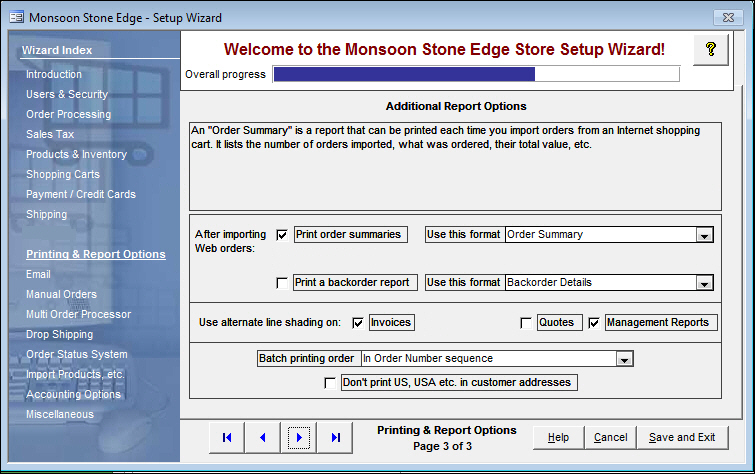Viewport: 755px width, 474px height.
Task: Advance to next wizard page arrow
Action: coord(299,437)
